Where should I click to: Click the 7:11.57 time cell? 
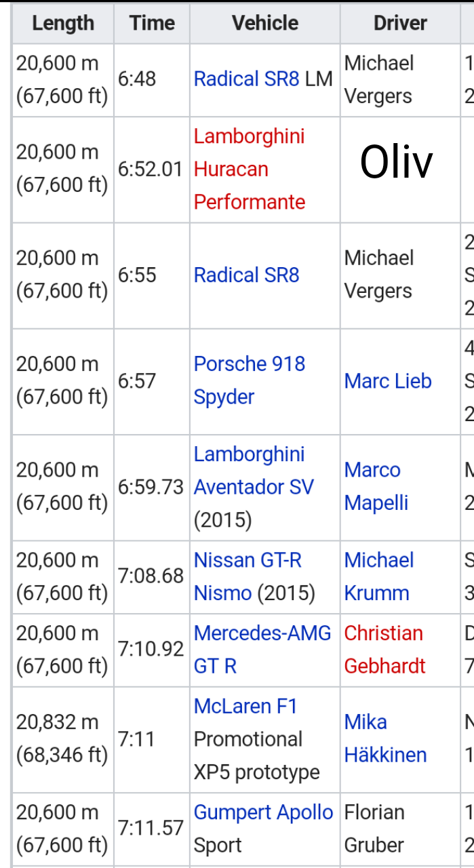pos(151,828)
